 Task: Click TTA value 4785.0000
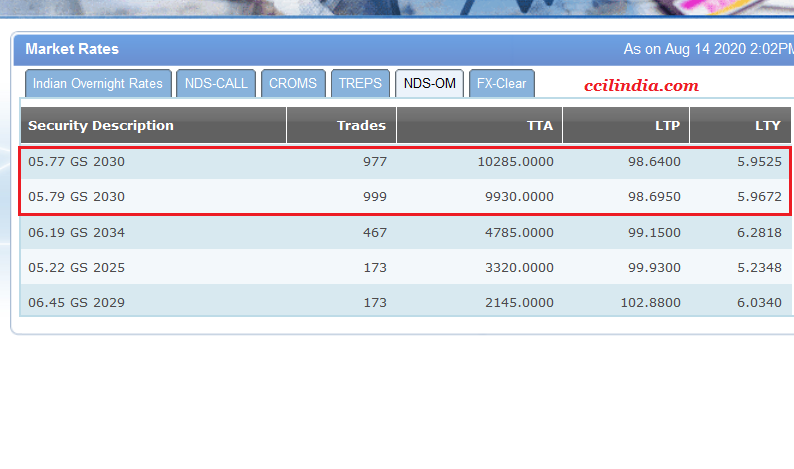coord(519,232)
